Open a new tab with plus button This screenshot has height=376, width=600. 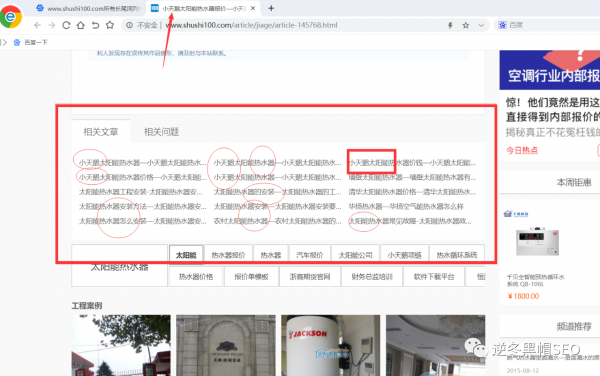coord(271,8)
